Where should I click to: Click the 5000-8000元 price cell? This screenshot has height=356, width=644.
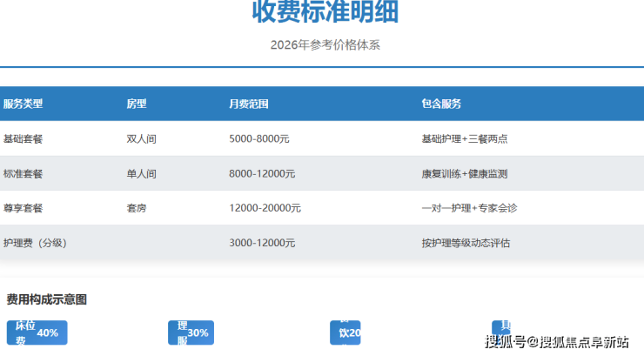tap(259, 138)
